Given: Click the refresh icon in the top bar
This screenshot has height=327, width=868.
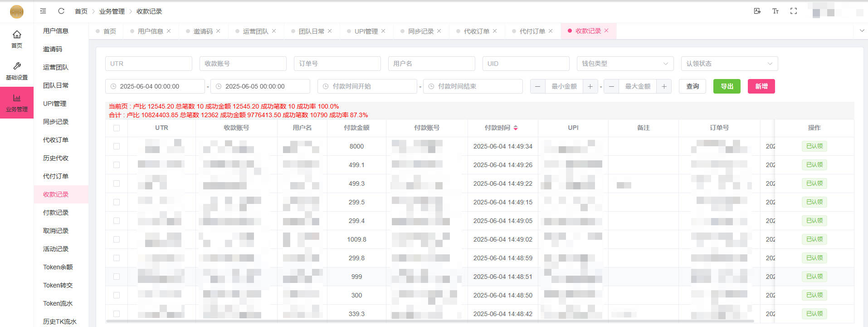Looking at the screenshot, I should (61, 11).
